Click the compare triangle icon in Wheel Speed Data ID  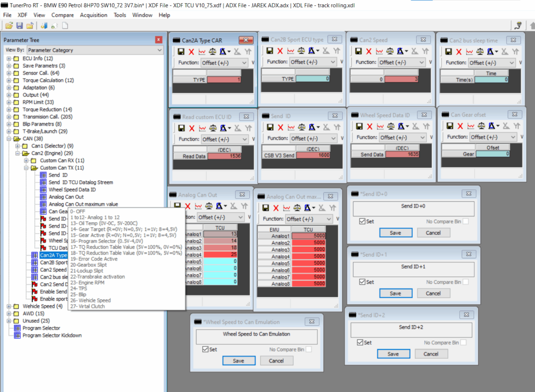401,126
